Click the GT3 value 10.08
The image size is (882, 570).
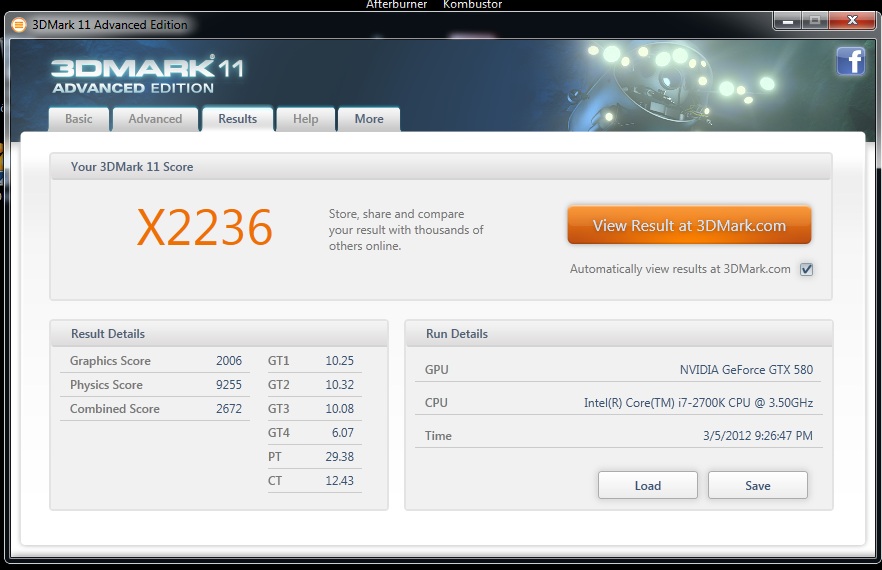(x=340, y=409)
